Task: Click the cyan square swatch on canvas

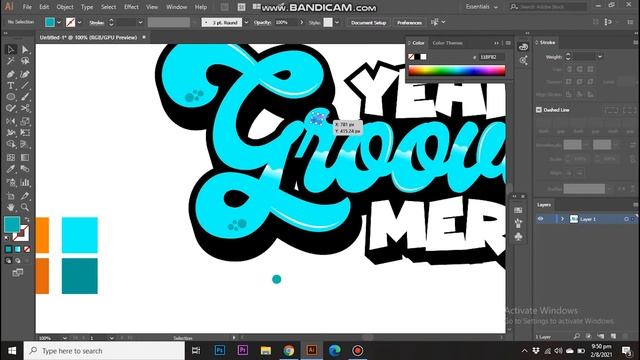Action: pyautogui.click(x=80, y=235)
